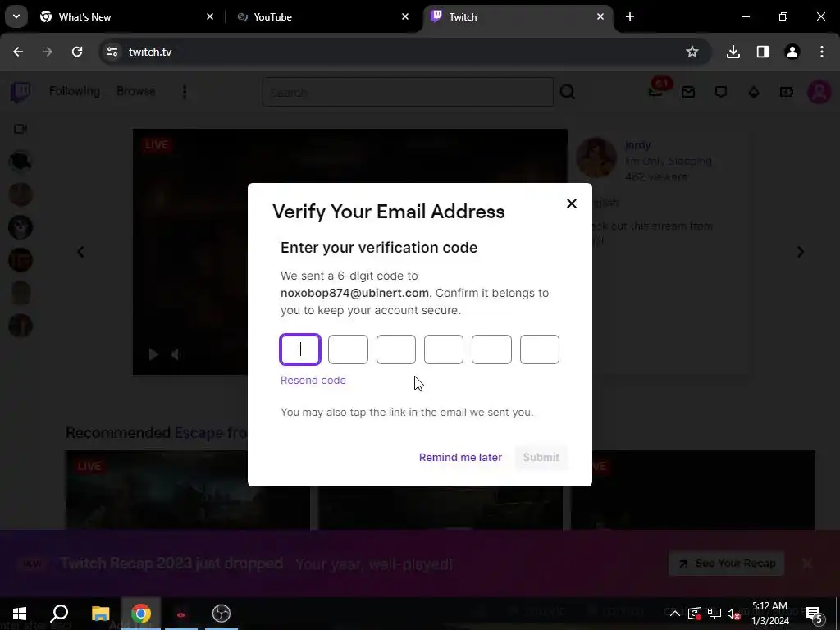Open the second sidebar channel avatar
840x630 pixels.
coord(21,194)
